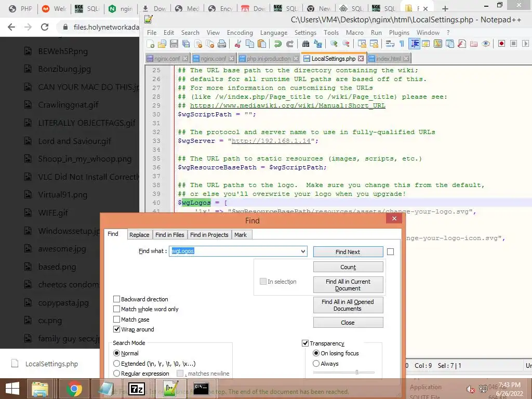The width and height of the screenshot is (532, 399).
Task: Zoom in using the toolbar magnifier
Action: coord(334,44)
